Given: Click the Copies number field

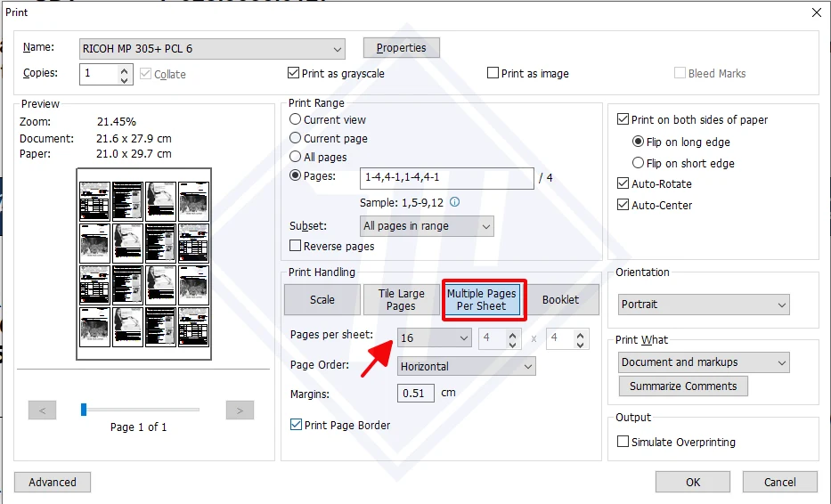Looking at the screenshot, I should coord(99,74).
